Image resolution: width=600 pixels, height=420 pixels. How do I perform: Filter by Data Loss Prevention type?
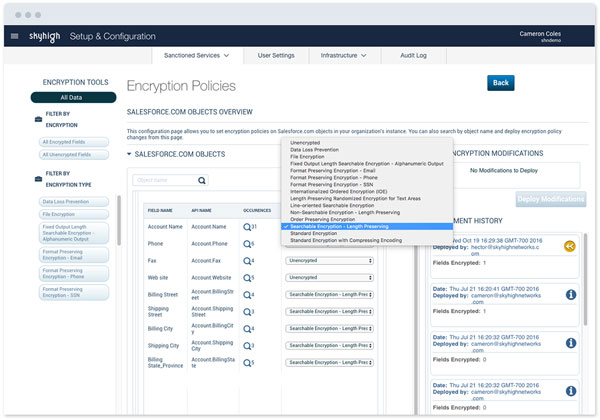coord(73,202)
